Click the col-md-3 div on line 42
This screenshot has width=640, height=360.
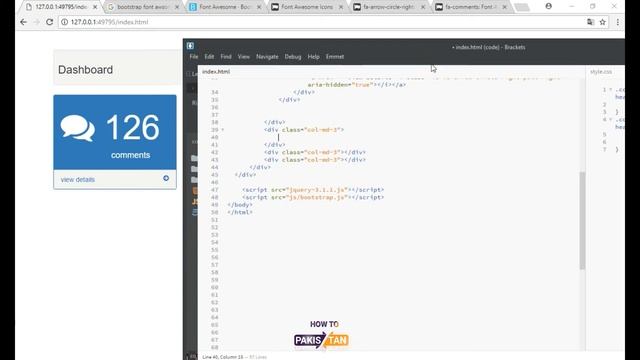point(315,152)
